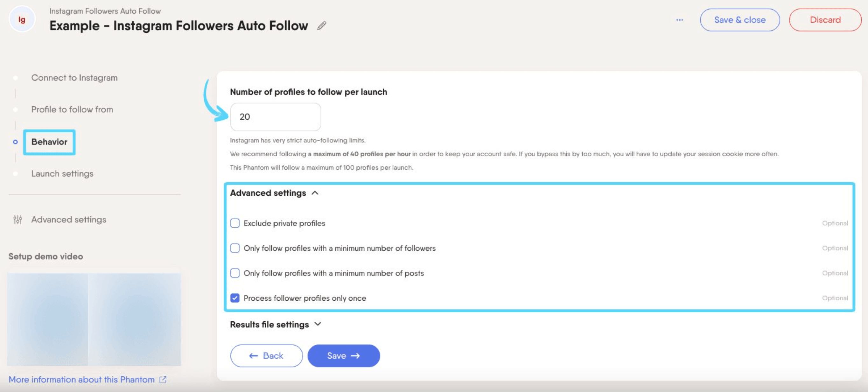The image size is (868, 392).
Task: Click the Instagram Followers Auto Follow breadcrumb
Action: tap(105, 11)
